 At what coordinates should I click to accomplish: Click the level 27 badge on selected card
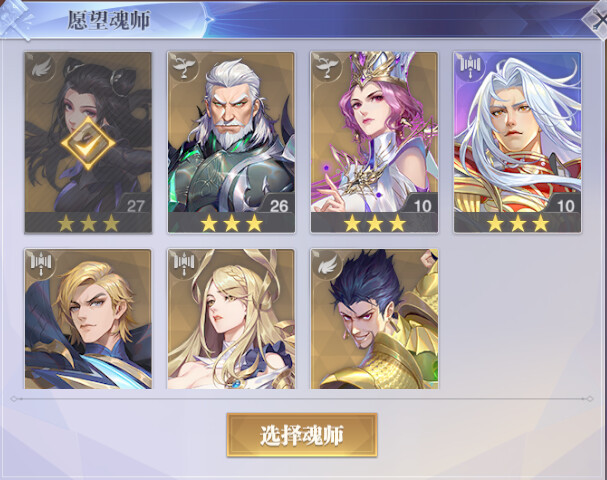[135, 204]
